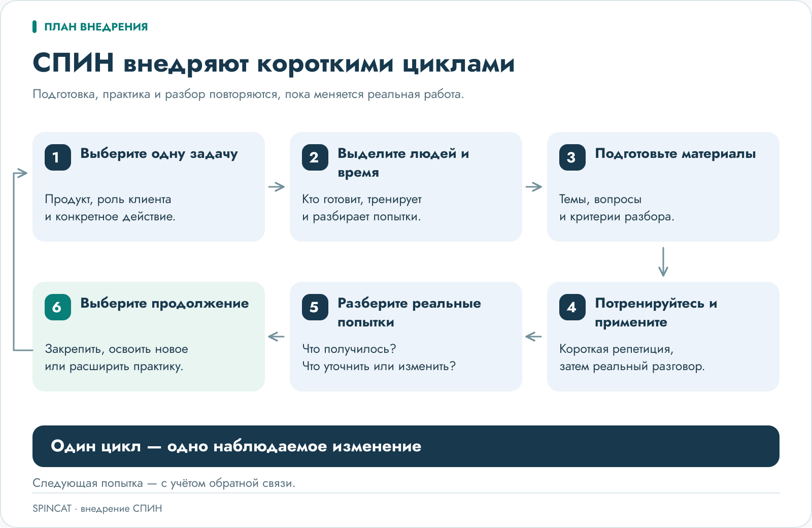Click the step 2 number badge

[315, 157]
